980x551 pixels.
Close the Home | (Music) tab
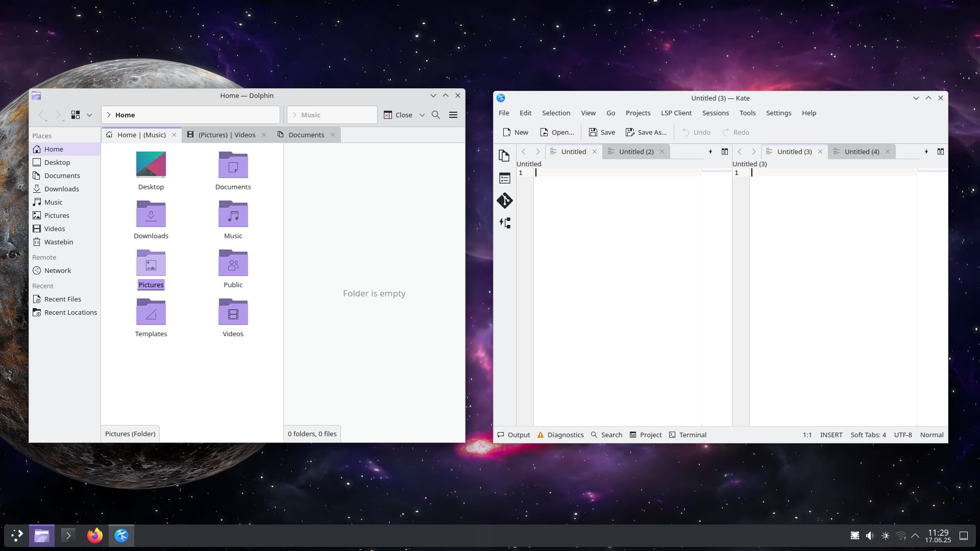click(x=174, y=135)
